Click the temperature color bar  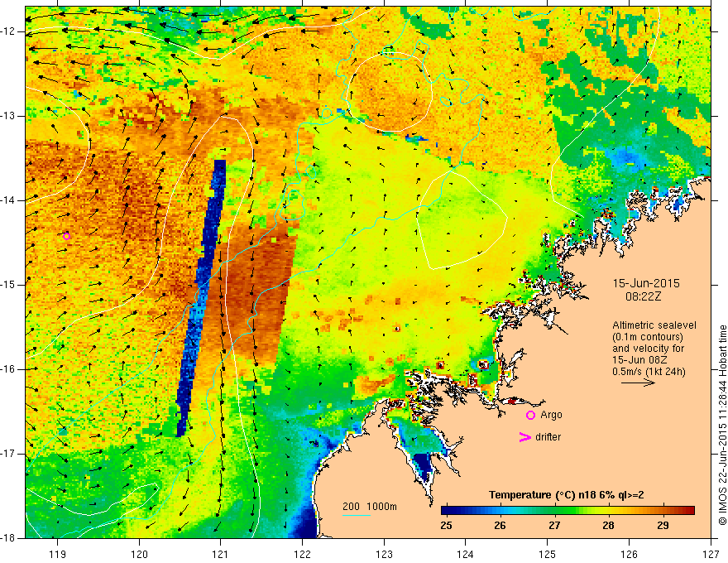pyautogui.click(x=568, y=511)
